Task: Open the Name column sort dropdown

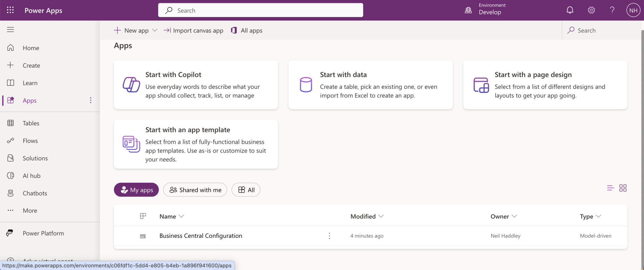Action: 181,216
